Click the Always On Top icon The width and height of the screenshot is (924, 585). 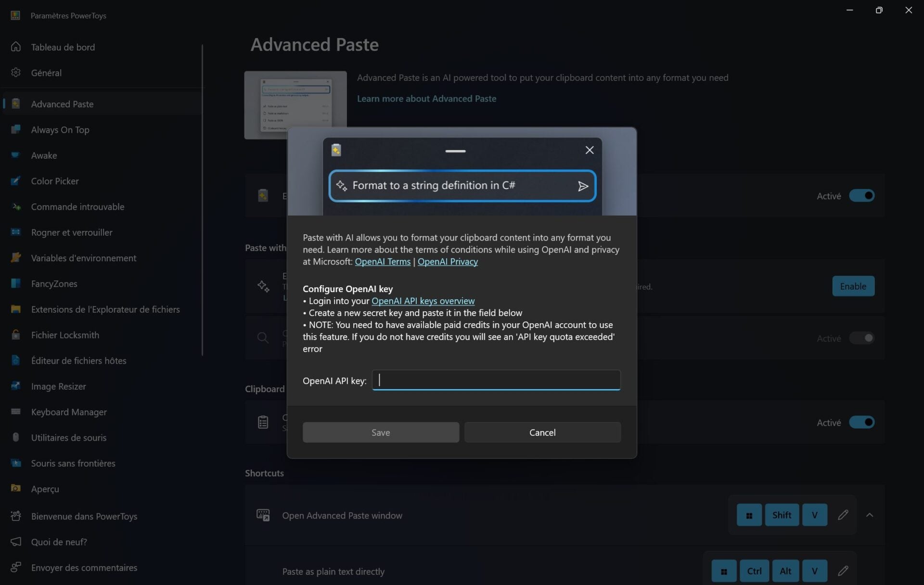click(x=16, y=129)
